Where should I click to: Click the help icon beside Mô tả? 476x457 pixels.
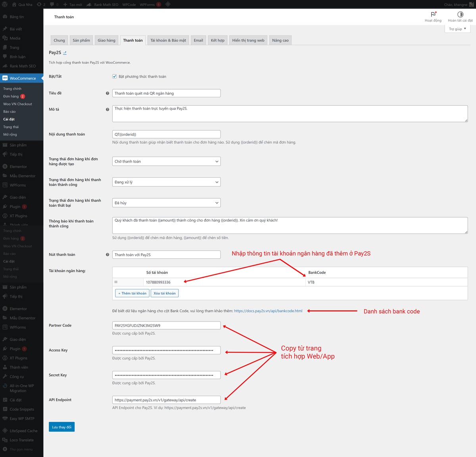click(107, 109)
